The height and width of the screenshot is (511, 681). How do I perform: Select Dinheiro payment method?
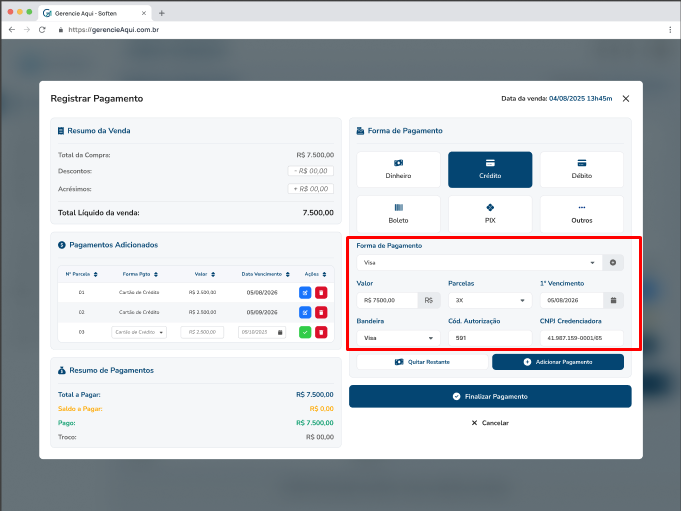coord(398,169)
